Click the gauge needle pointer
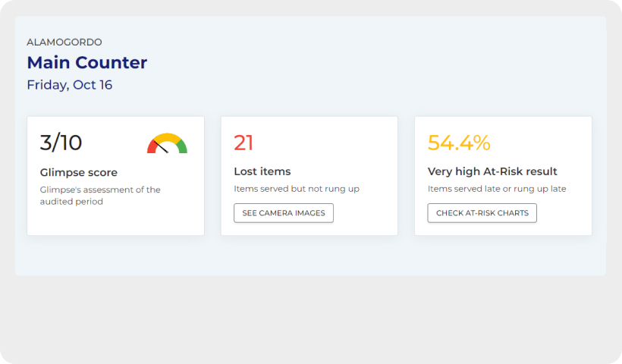 click(161, 146)
